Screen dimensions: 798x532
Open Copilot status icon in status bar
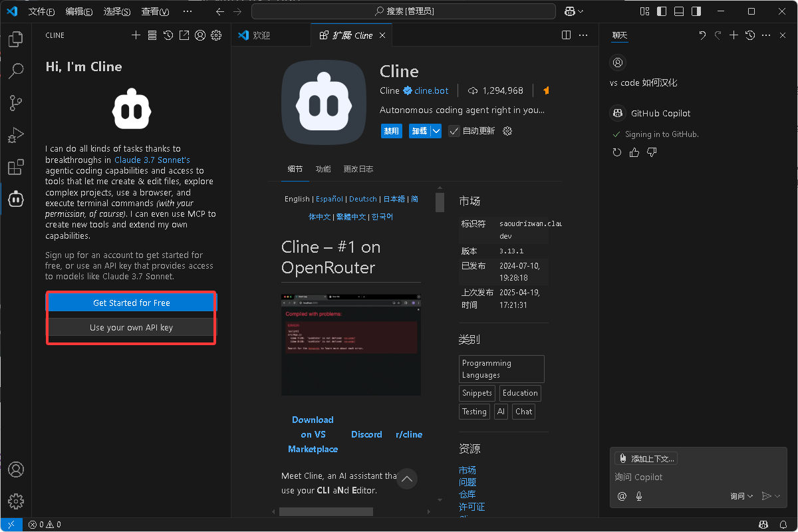tap(764, 525)
